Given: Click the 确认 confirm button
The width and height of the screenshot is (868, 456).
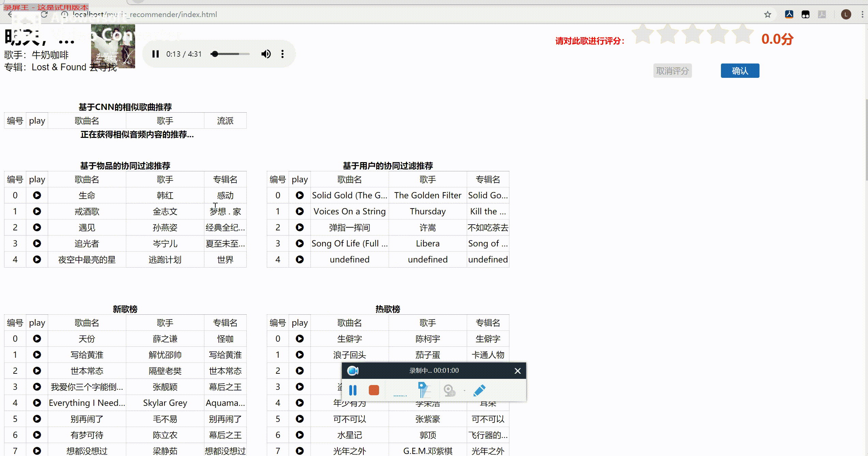Looking at the screenshot, I should 740,71.
